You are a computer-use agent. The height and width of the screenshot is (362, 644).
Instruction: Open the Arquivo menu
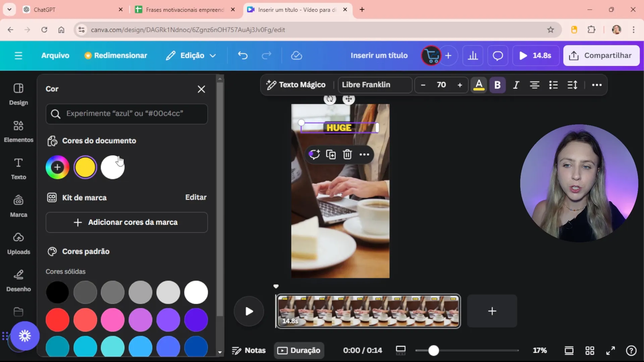(55, 56)
